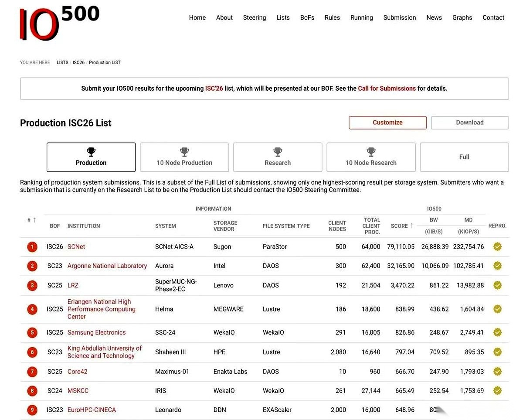This screenshot has width=523, height=420.
Task: Switch to the 10 Node Research tab
Action: tap(371, 157)
